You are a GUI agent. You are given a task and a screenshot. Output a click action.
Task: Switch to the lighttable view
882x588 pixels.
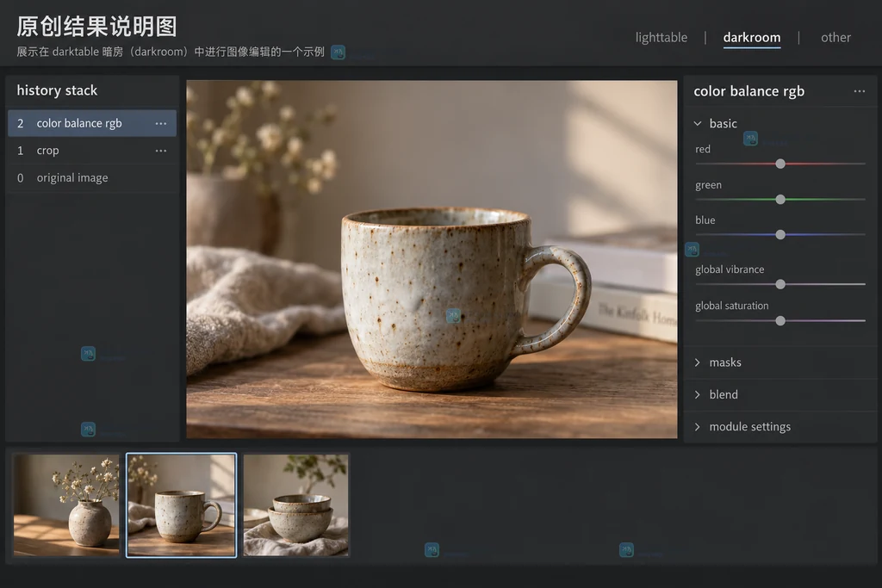tap(661, 38)
